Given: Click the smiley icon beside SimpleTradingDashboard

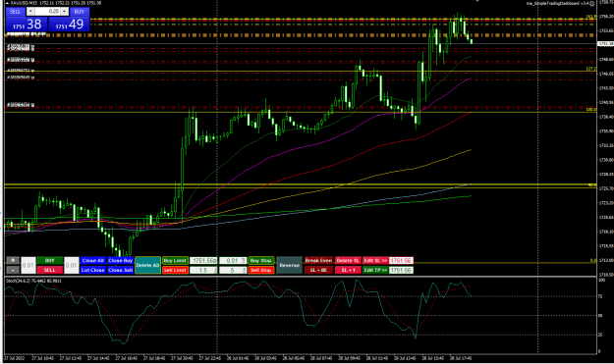Looking at the screenshot, I should pos(592,3).
